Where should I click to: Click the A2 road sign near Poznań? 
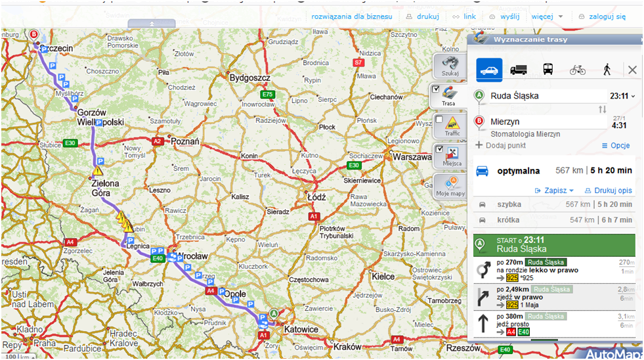(x=158, y=141)
